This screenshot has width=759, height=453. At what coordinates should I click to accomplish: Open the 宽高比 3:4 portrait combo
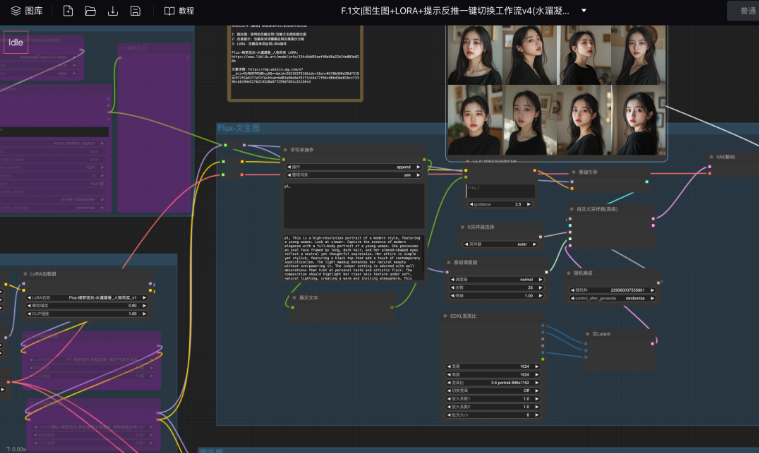tap(493, 382)
